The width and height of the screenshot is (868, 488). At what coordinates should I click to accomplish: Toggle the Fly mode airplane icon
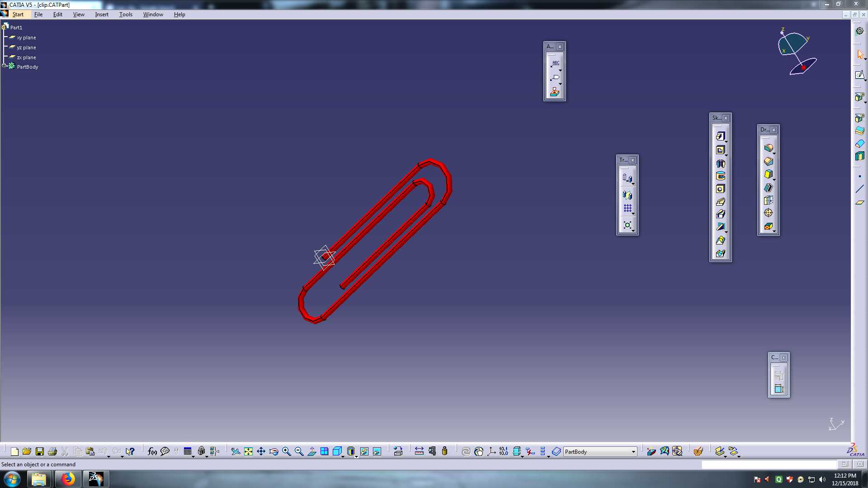click(x=236, y=451)
